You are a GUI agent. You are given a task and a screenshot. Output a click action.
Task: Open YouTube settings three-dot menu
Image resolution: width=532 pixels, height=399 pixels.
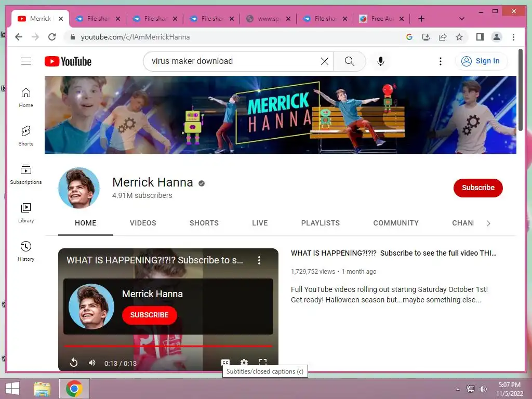(x=441, y=61)
